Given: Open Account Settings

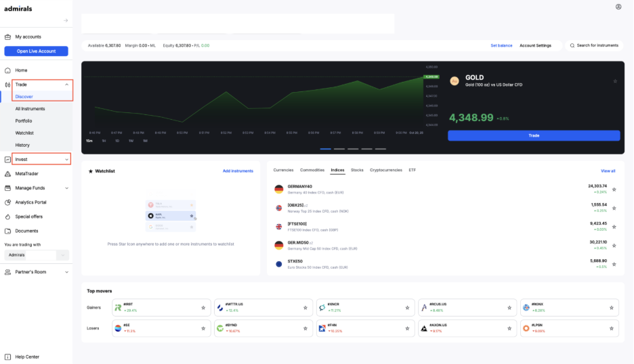Looking at the screenshot, I should pyautogui.click(x=535, y=45).
